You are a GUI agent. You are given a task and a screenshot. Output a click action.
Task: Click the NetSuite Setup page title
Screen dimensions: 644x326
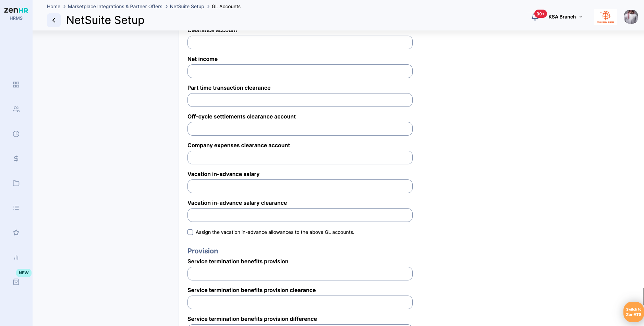[105, 20]
